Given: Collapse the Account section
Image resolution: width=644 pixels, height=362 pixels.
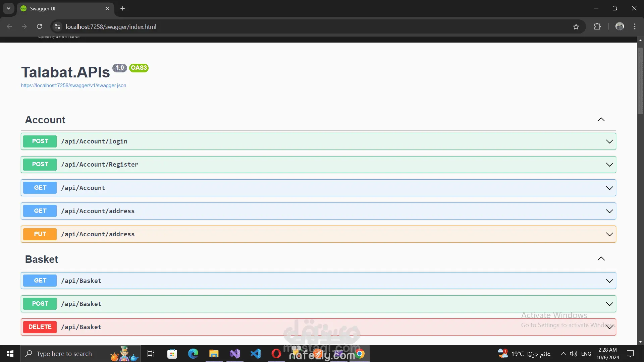Looking at the screenshot, I should (601, 120).
